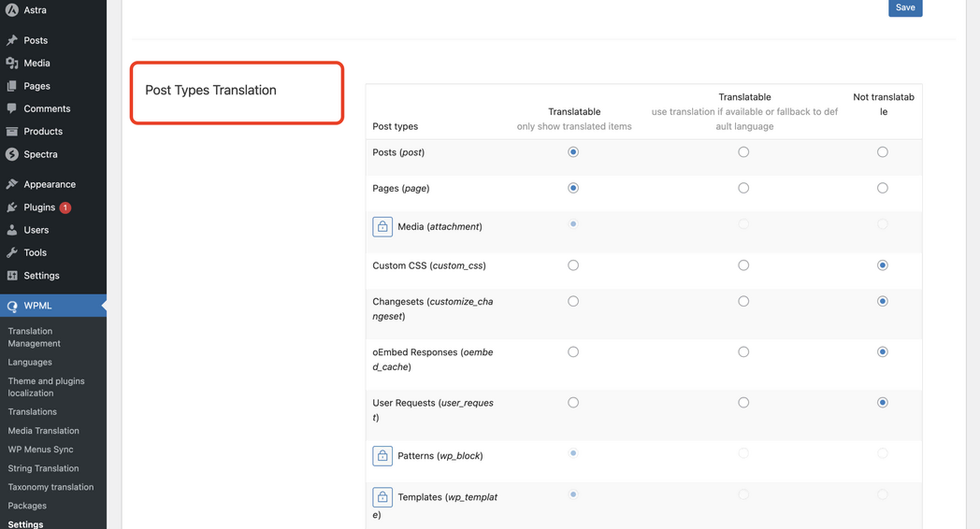Click the lock icon beside Media (attachment)
The width and height of the screenshot is (980, 529).
[x=382, y=226]
